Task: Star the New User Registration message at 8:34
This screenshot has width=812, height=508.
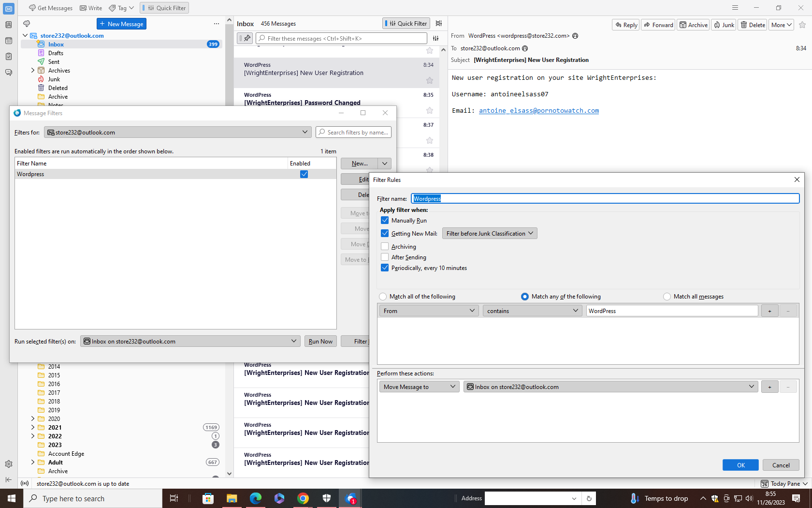Action: click(430, 80)
